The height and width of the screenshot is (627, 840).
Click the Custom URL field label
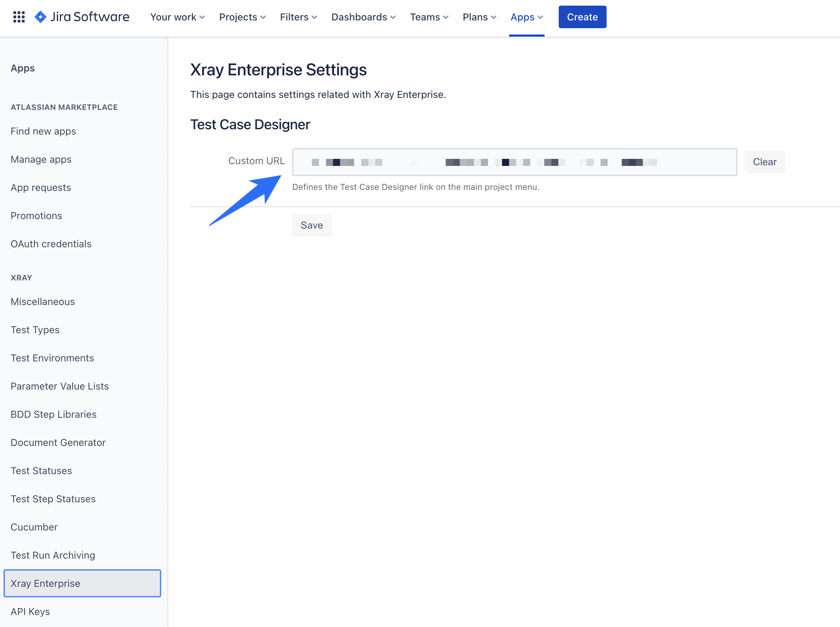[256, 161]
